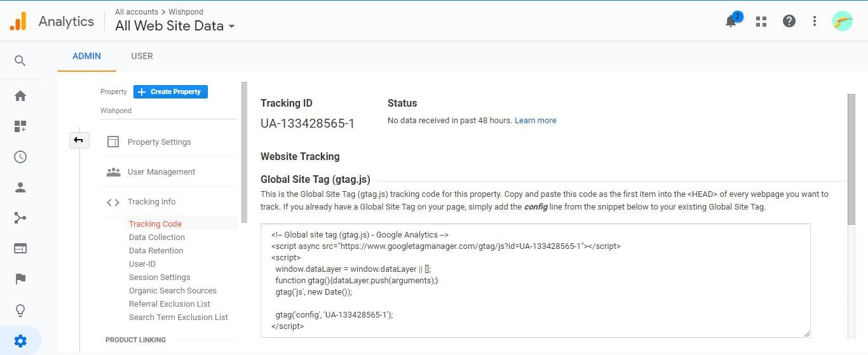Click the main content vertical scrollbar
The image size is (868, 355).
point(851,159)
